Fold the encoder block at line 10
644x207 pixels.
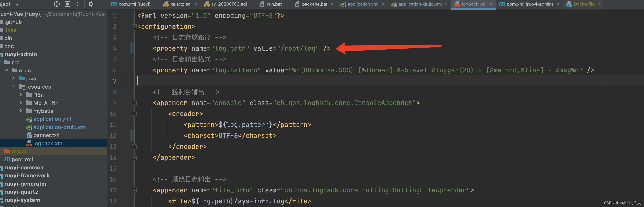click(x=134, y=114)
